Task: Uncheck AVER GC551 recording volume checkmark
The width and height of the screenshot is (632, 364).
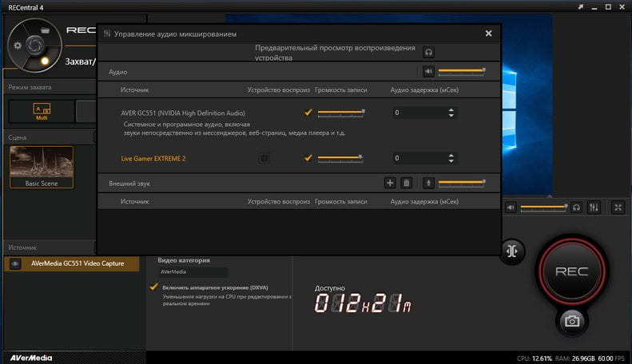Action: point(308,113)
